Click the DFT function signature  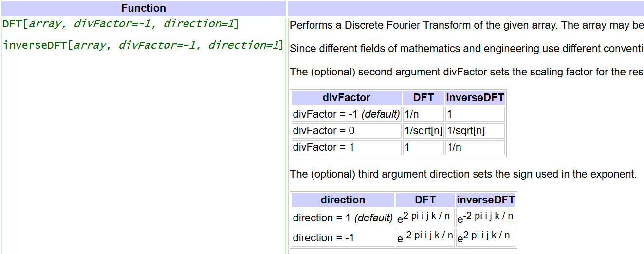pos(120,24)
